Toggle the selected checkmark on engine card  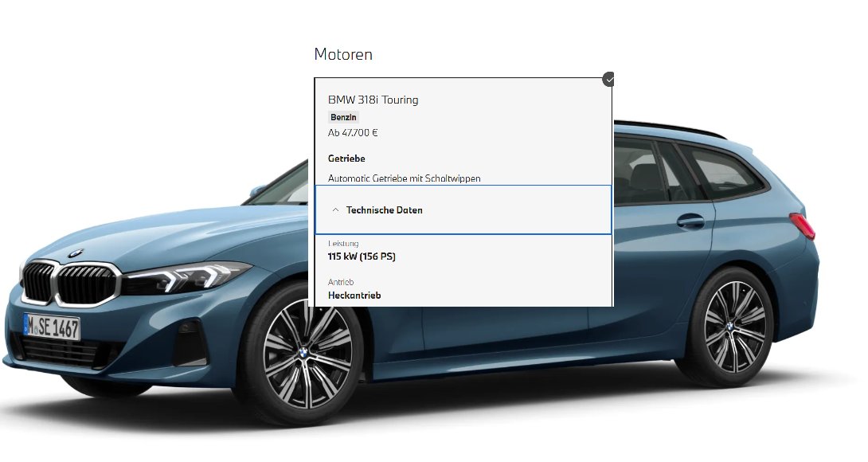(x=608, y=79)
